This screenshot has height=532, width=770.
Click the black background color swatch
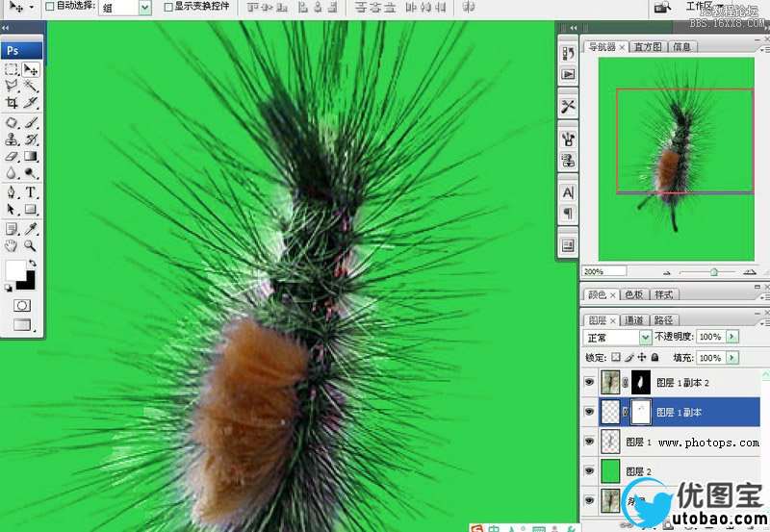tap(29, 284)
